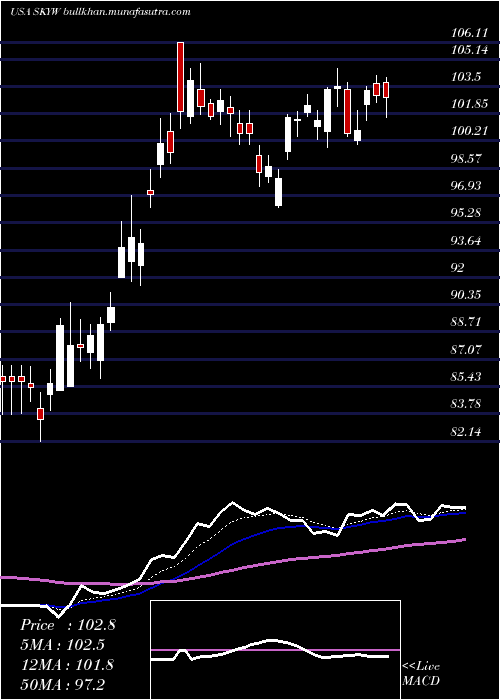The image size is (500, 700).
Task: Click the 82.14 price axis label
Action: point(466,432)
